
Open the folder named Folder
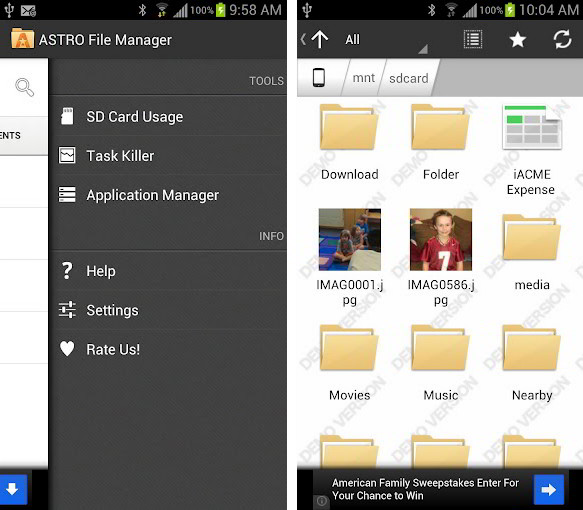[x=441, y=143]
